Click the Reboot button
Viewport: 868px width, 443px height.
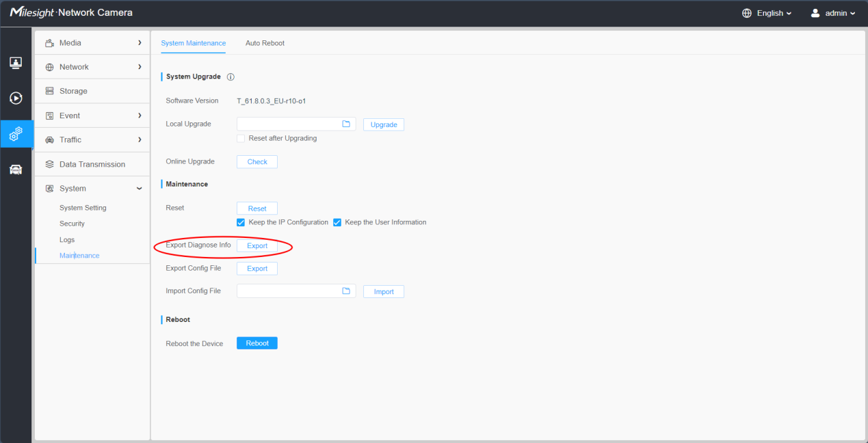(x=257, y=343)
